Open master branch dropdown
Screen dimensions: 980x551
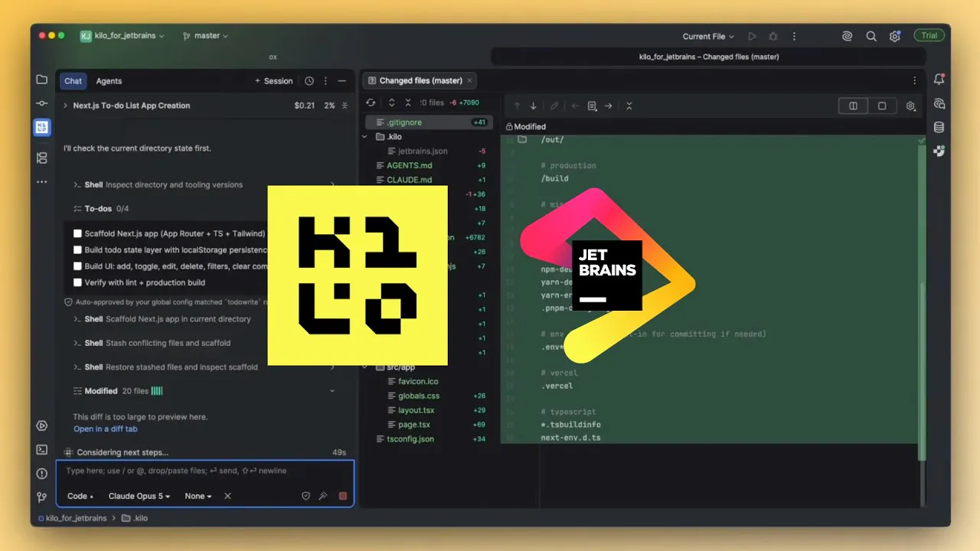point(205,36)
